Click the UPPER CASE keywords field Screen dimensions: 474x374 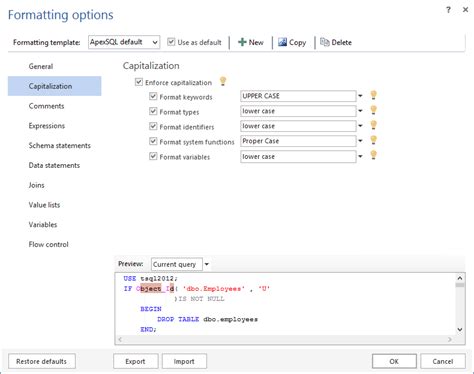tap(298, 96)
